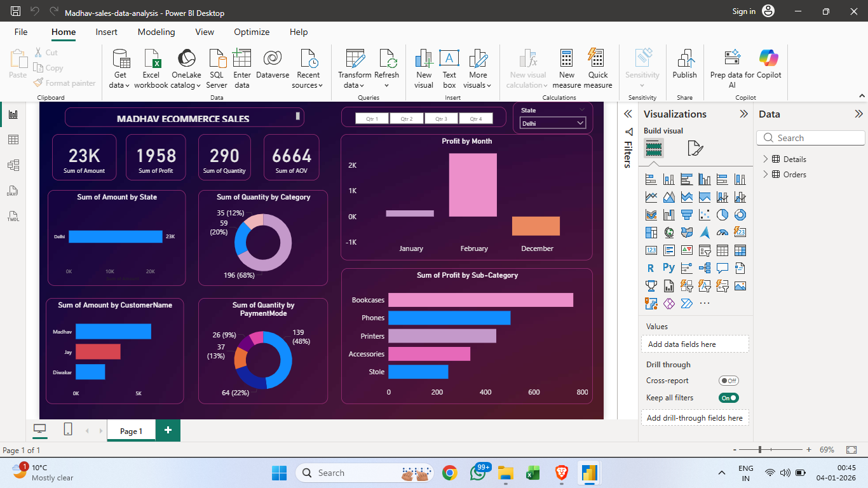Select the R script visual
This screenshot has width=868, height=488.
651,268
